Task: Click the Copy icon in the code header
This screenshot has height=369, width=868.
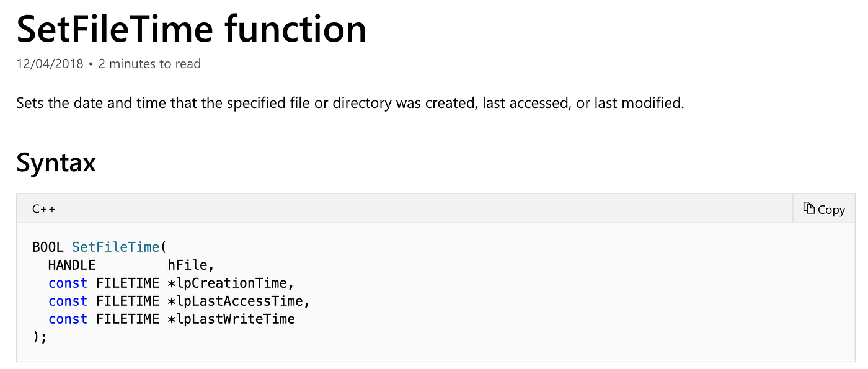Action: (808, 208)
